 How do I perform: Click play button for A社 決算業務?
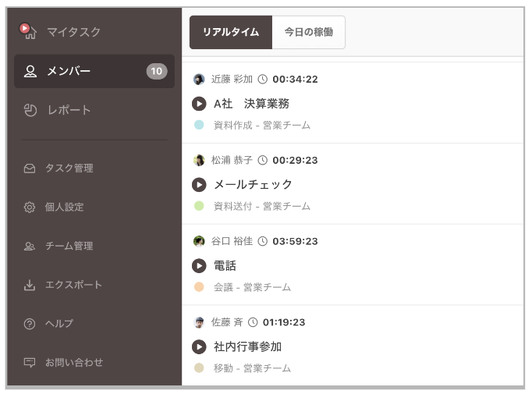tap(199, 104)
